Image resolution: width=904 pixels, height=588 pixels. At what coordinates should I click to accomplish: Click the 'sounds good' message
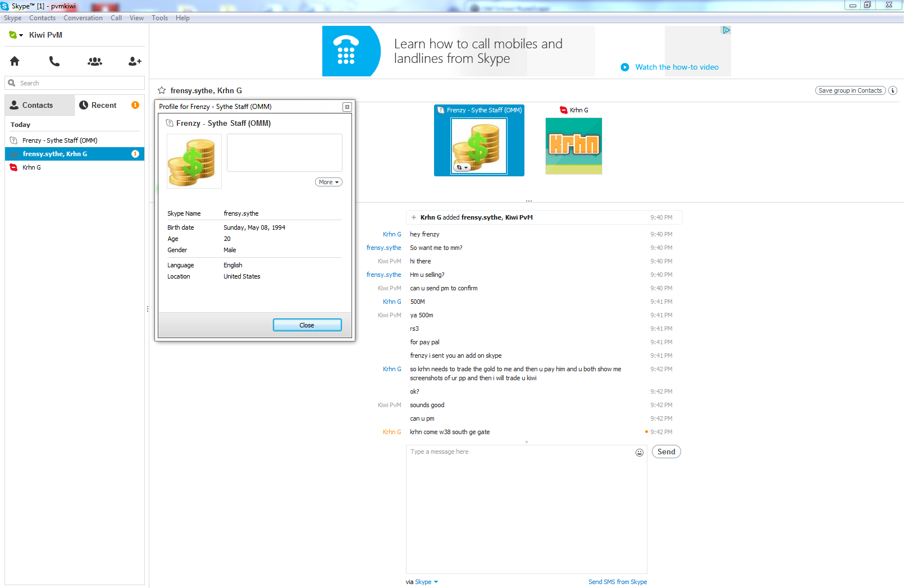427,405
